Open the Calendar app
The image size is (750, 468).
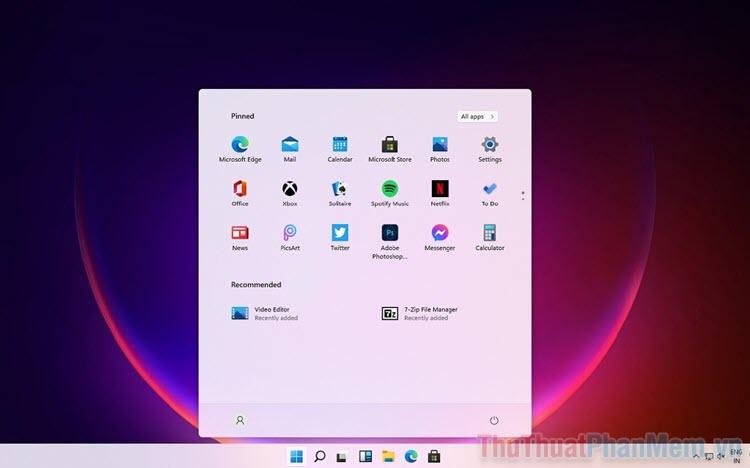340,149
